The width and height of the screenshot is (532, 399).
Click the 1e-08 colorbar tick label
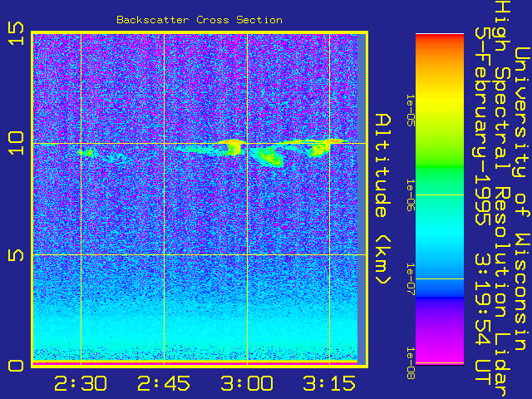point(411,363)
